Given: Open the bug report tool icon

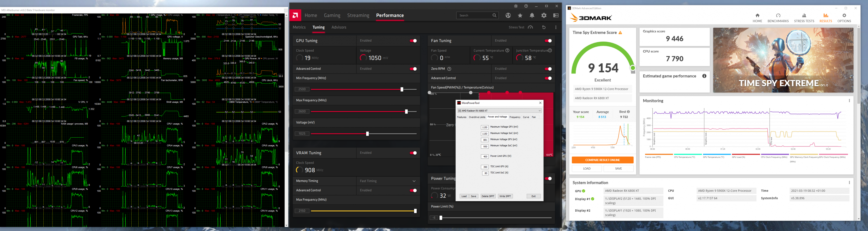Looking at the screenshot, I should click(516, 6).
